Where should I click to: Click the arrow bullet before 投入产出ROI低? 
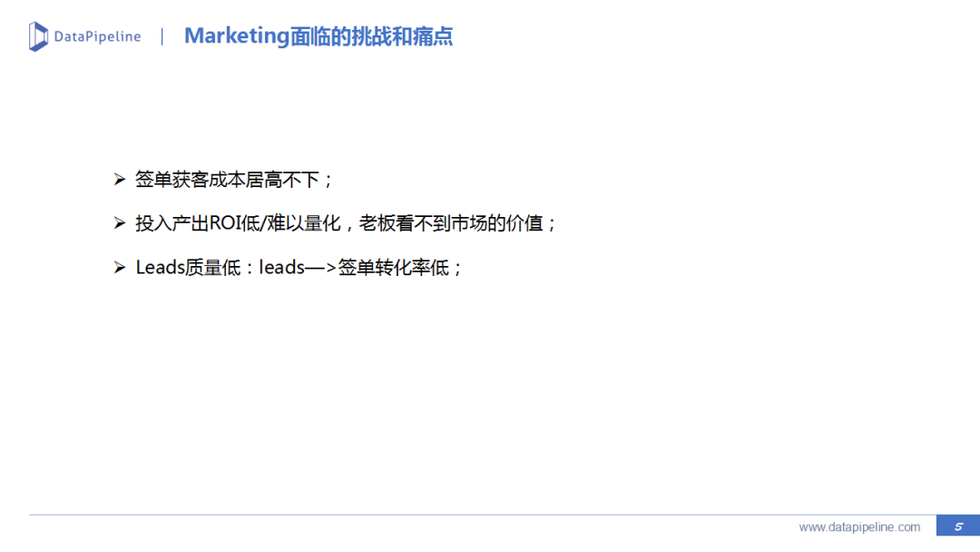120,223
